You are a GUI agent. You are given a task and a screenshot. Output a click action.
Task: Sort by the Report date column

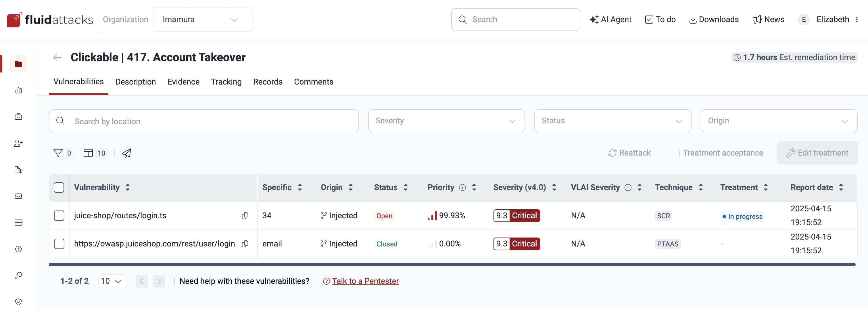click(x=841, y=187)
